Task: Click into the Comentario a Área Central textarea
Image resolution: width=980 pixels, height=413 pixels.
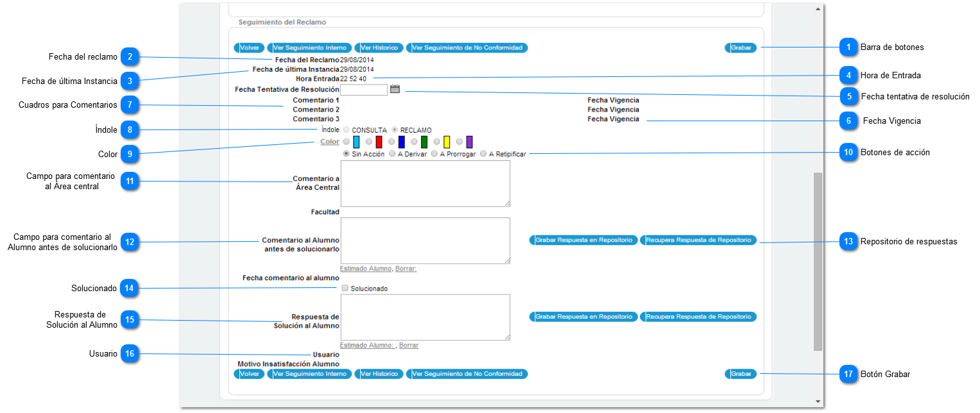Action: (425, 183)
